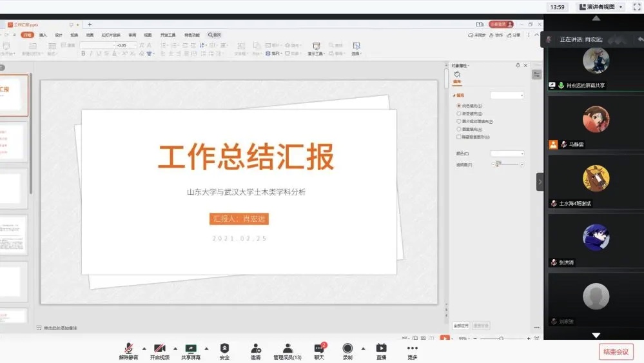Open the 安全 (security) shield icon
Screen dimensions: 644x363
tap(224, 348)
